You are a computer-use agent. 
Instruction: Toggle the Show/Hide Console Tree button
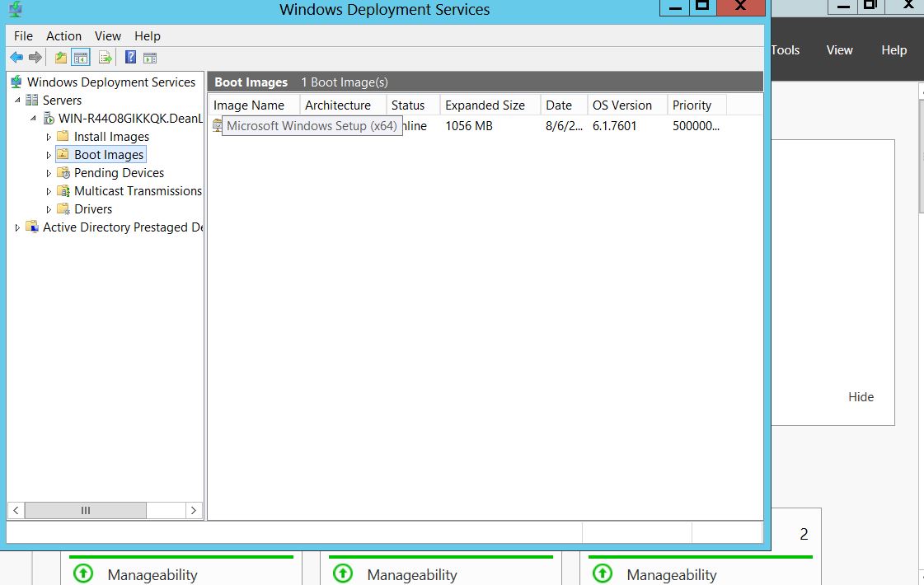click(81, 57)
